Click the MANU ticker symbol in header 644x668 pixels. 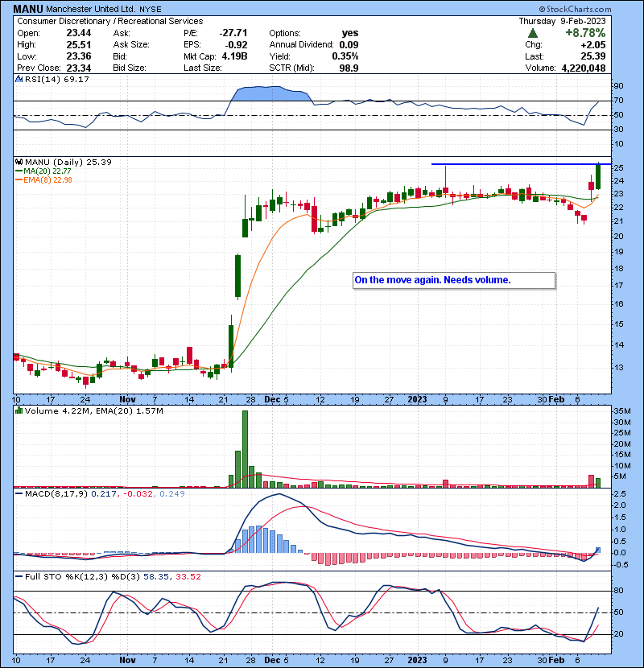pyautogui.click(x=29, y=8)
